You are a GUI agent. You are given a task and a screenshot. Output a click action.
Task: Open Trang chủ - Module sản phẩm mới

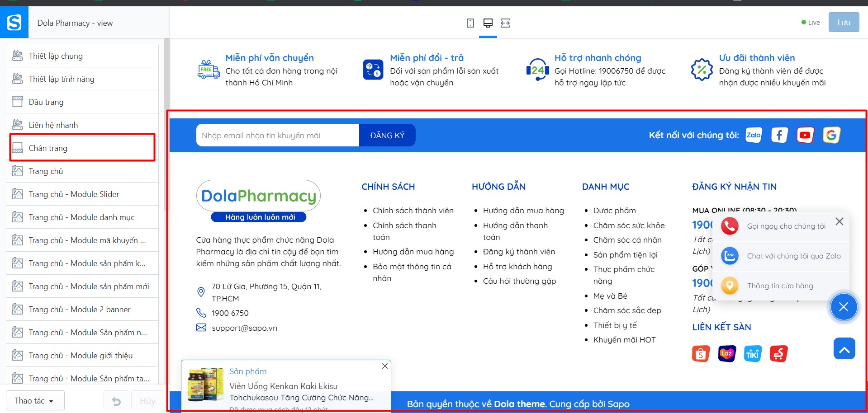(x=82, y=286)
